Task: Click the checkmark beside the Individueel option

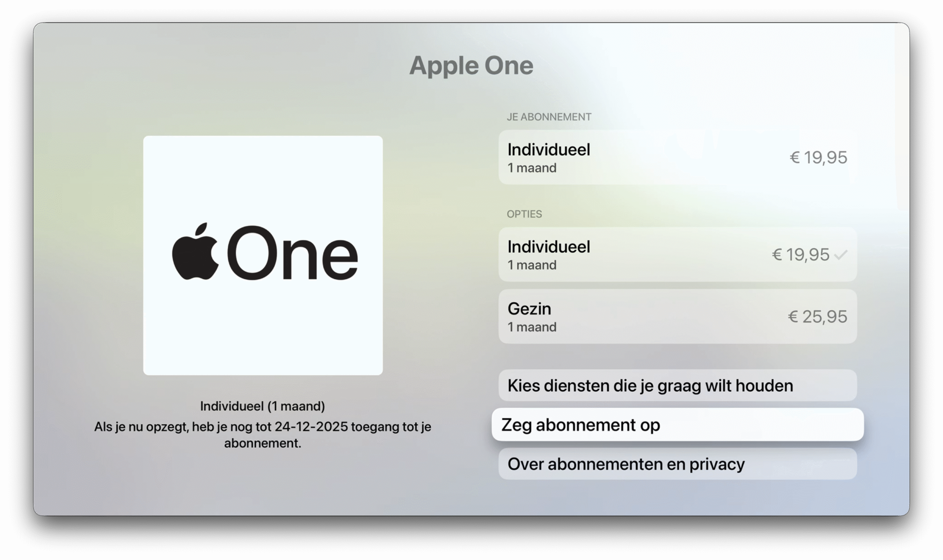Action: coord(841,255)
